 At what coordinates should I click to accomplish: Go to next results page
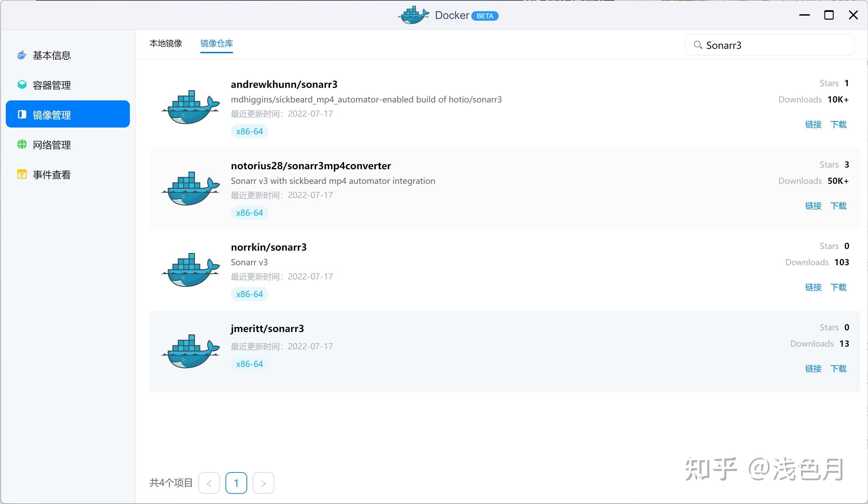[263, 483]
